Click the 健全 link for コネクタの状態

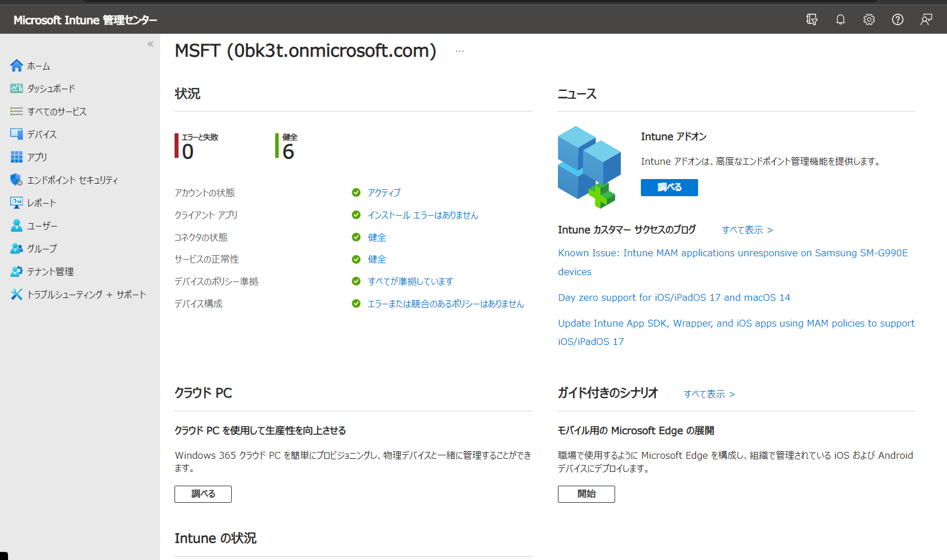point(377,237)
